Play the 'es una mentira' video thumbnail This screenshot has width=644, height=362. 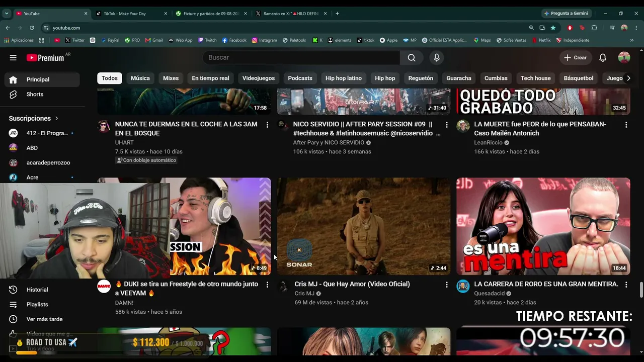click(x=543, y=226)
